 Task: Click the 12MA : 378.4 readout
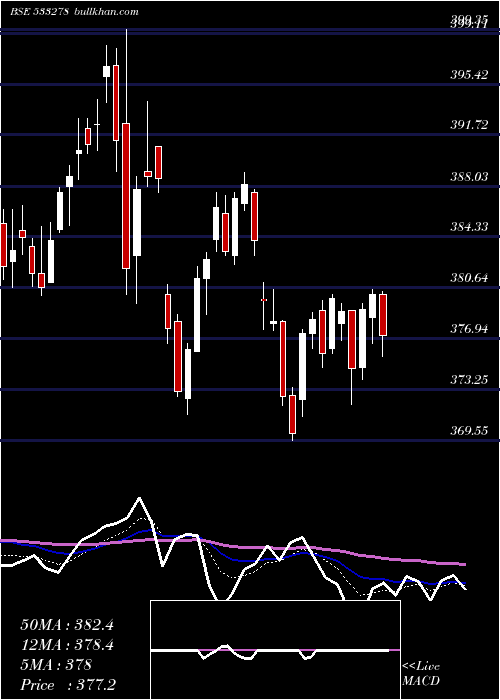(67, 645)
